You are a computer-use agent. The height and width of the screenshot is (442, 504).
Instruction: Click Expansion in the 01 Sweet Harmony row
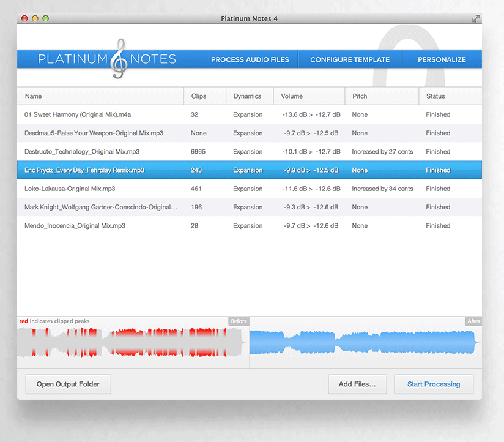point(248,114)
